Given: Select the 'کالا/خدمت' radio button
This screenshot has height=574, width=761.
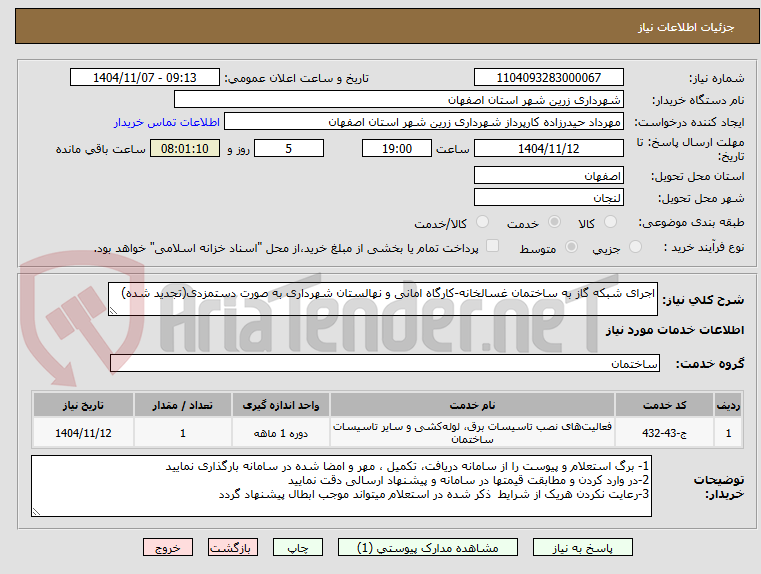Looking at the screenshot, I should pyautogui.click(x=482, y=222).
